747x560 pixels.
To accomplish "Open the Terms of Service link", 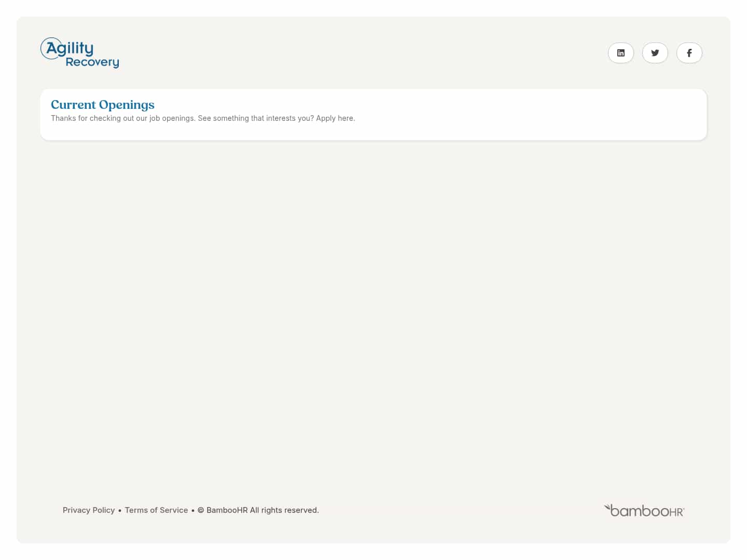I will pos(156,510).
